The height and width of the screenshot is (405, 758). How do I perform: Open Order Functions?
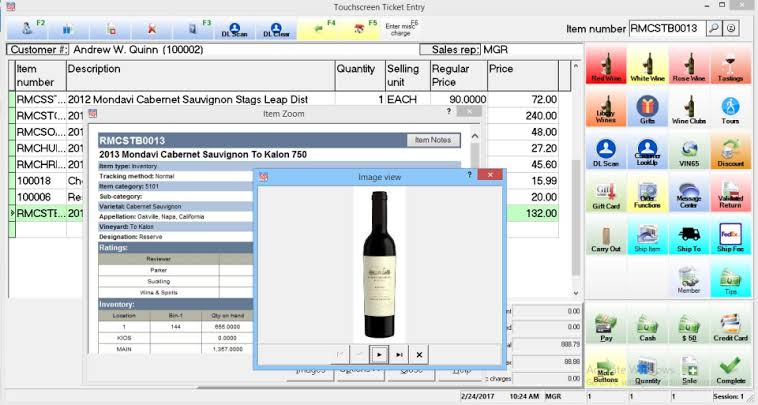pos(648,194)
